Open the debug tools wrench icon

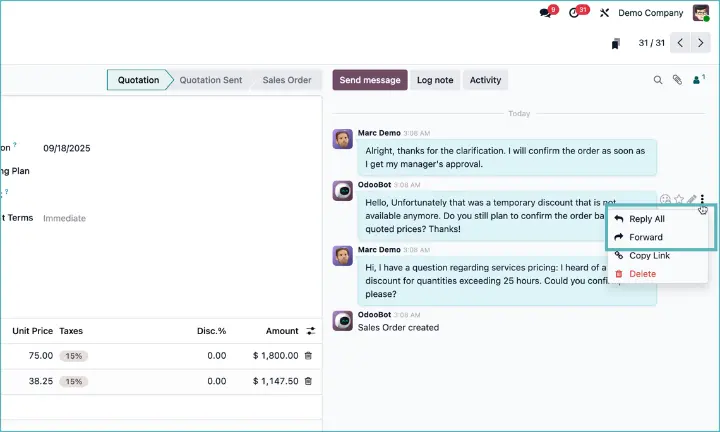click(604, 13)
